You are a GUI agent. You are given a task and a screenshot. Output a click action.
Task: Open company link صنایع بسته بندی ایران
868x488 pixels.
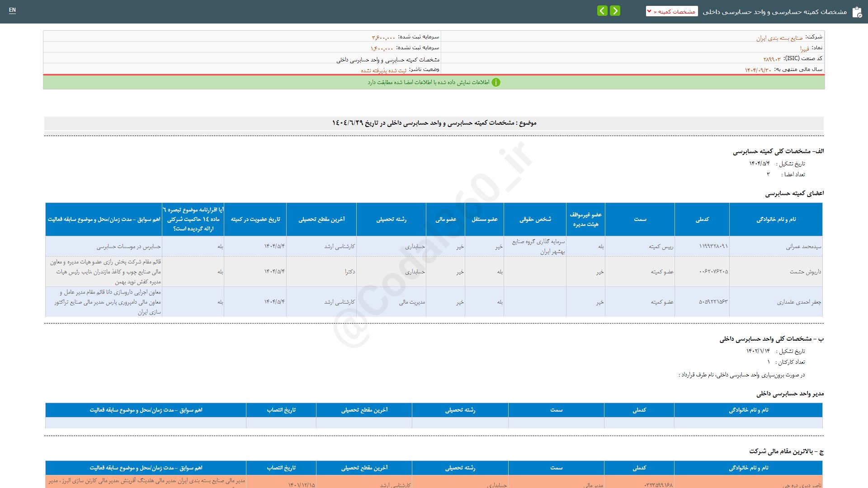click(779, 38)
